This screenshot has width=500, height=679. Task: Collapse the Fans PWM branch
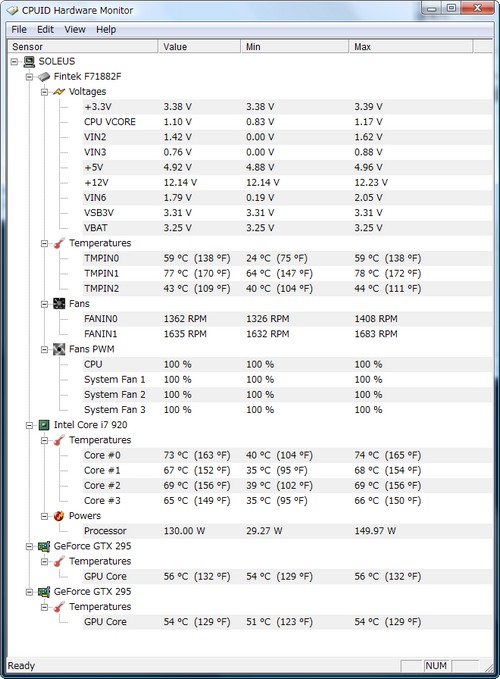(x=44, y=349)
